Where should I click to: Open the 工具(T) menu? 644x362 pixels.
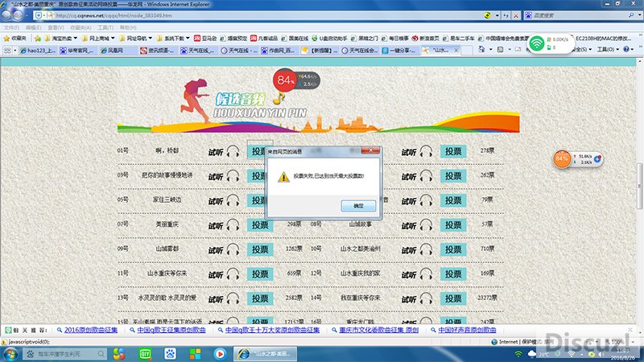pyautogui.click(x=105, y=27)
